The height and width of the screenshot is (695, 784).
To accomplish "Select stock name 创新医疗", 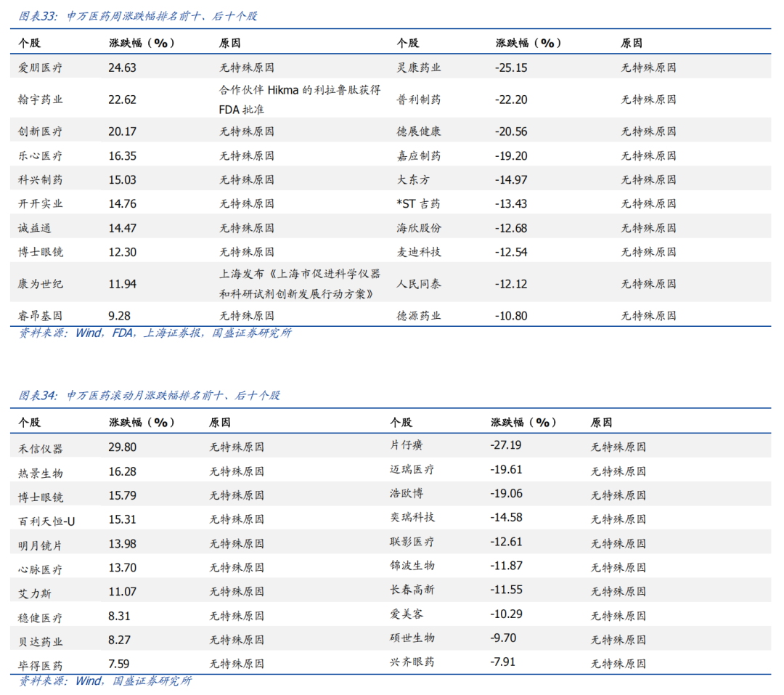I will pos(41,131).
